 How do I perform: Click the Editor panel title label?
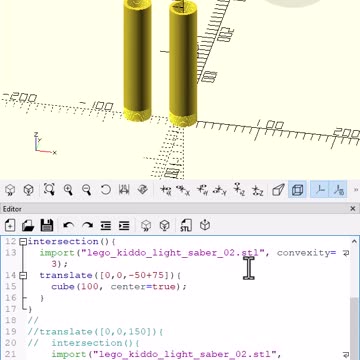(x=12, y=209)
